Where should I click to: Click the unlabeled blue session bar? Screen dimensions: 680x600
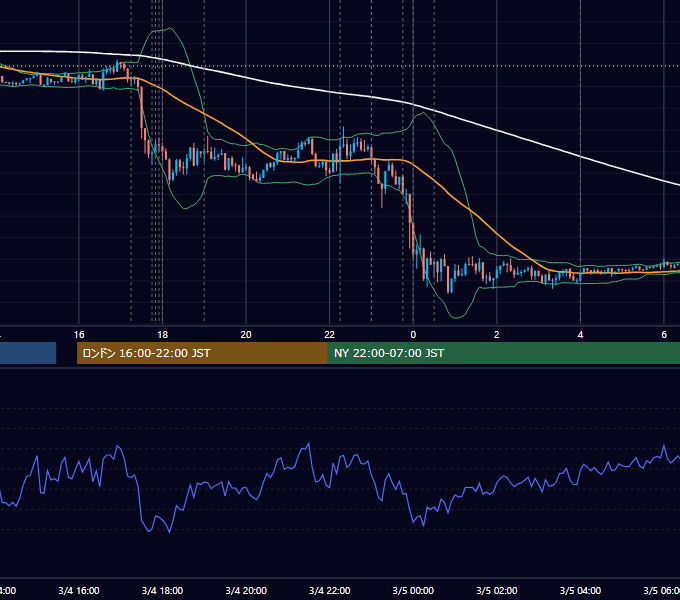28,353
